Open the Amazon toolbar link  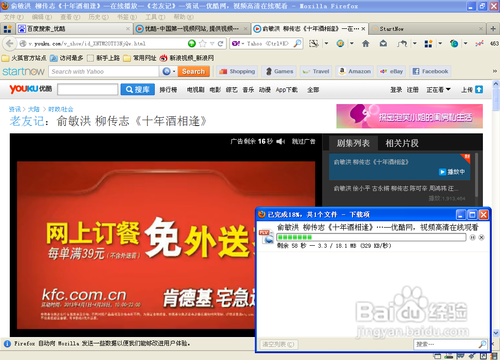355,71
